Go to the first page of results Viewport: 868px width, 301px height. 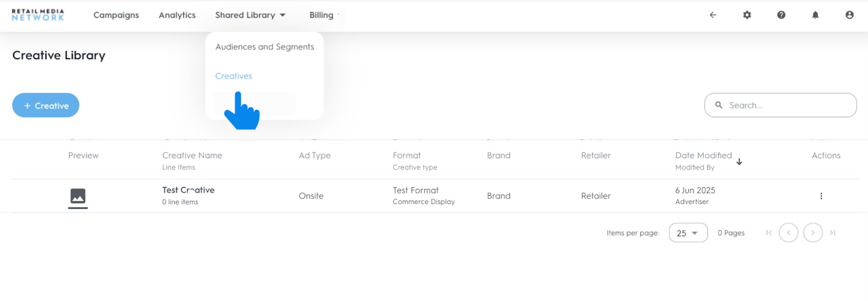pos(769,233)
